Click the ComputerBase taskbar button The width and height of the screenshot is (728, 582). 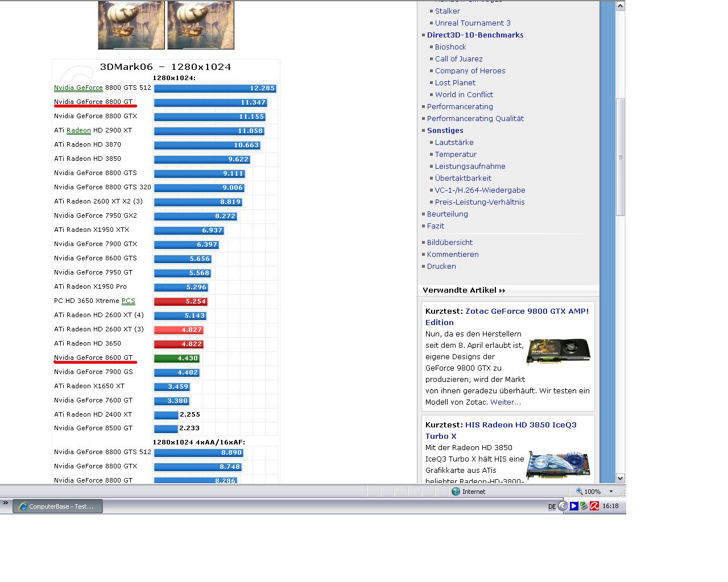coord(58,506)
